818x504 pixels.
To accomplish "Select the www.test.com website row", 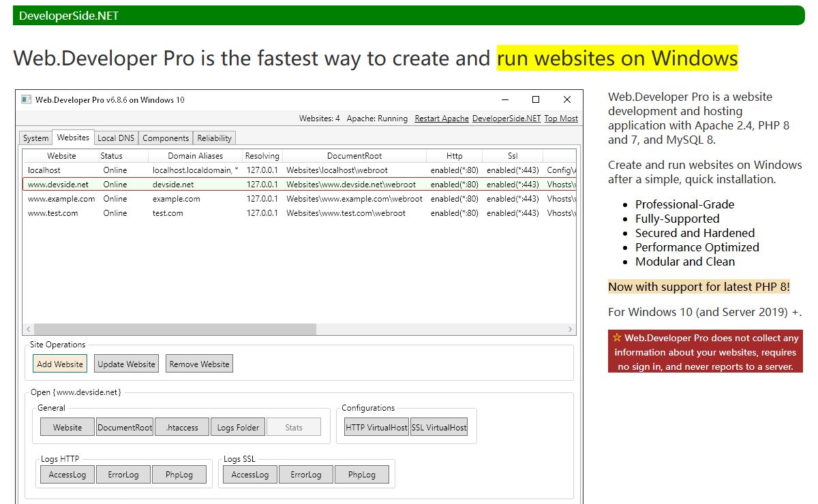I will pyautogui.click(x=300, y=213).
